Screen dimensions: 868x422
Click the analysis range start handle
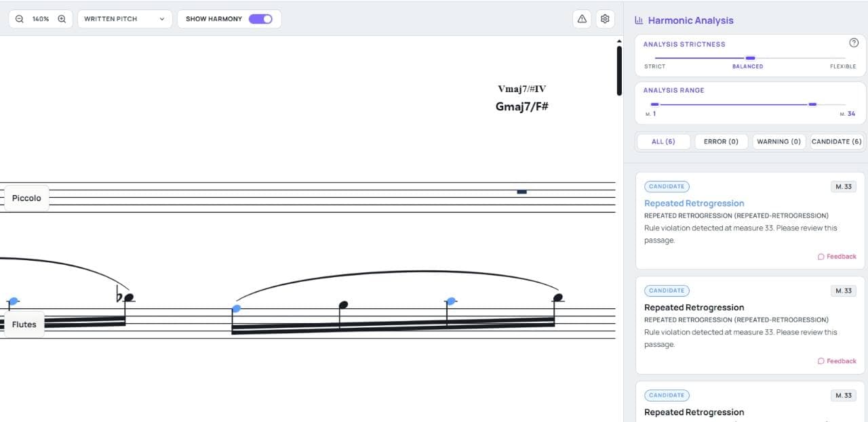pyautogui.click(x=654, y=104)
